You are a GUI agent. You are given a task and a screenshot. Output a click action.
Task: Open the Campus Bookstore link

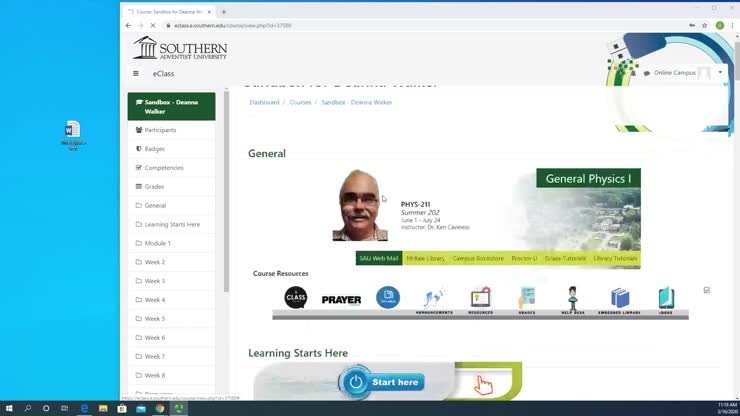[478, 258]
